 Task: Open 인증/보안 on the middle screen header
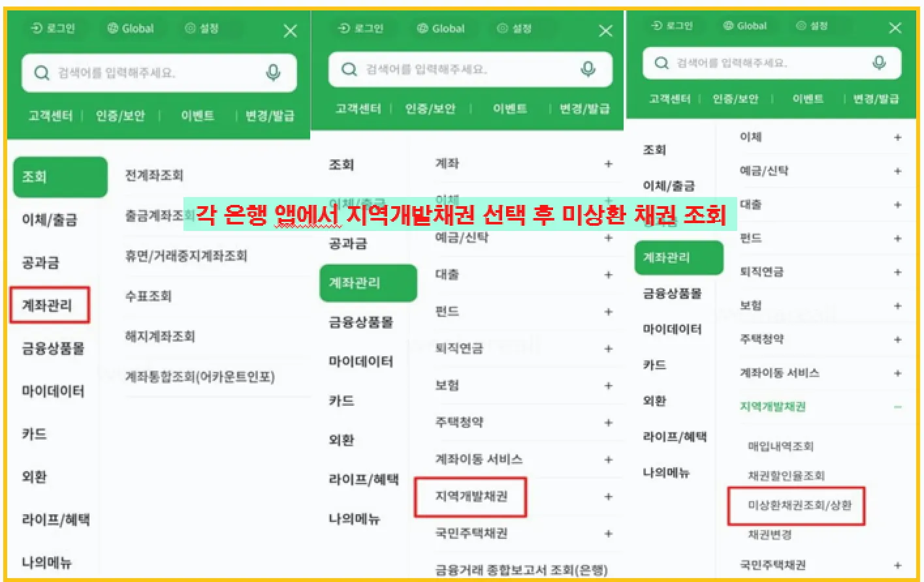point(430,108)
